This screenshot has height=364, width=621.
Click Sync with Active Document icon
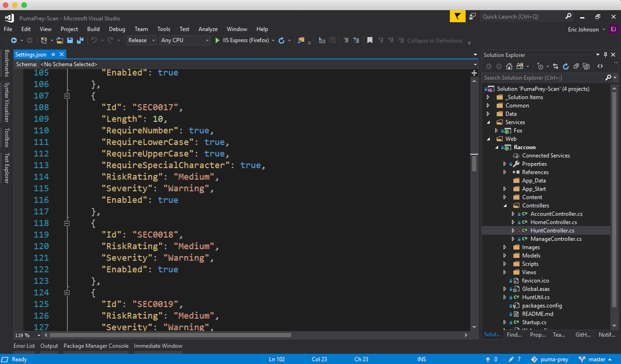click(556, 66)
